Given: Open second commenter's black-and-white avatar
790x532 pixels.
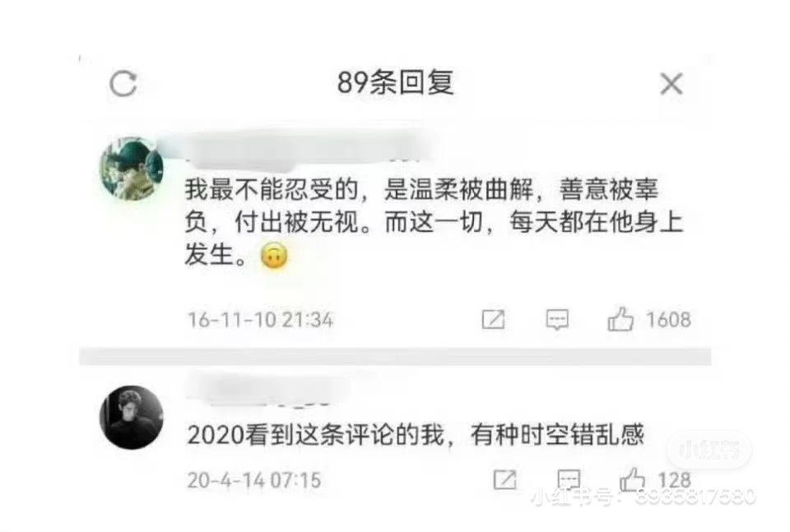Looking at the screenshot, I should pos(132,417).
